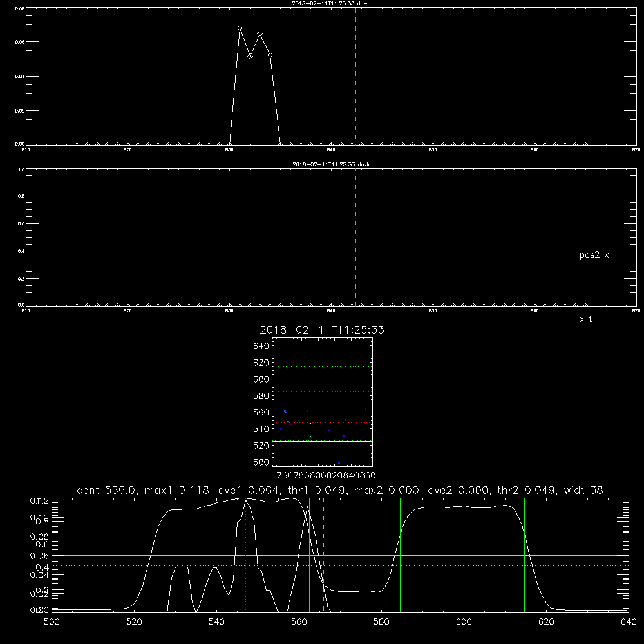This screenshot has width=644, height=644.
Task: Click the blue dotted horizontal threshold line in the bottom plot
Action: [340, 566]
